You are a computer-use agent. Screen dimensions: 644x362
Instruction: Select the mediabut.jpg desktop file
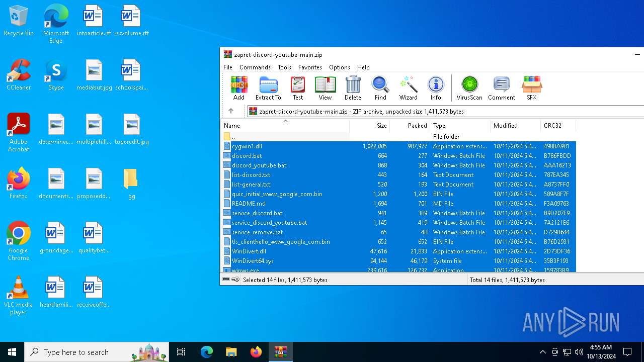coord(94,75)
